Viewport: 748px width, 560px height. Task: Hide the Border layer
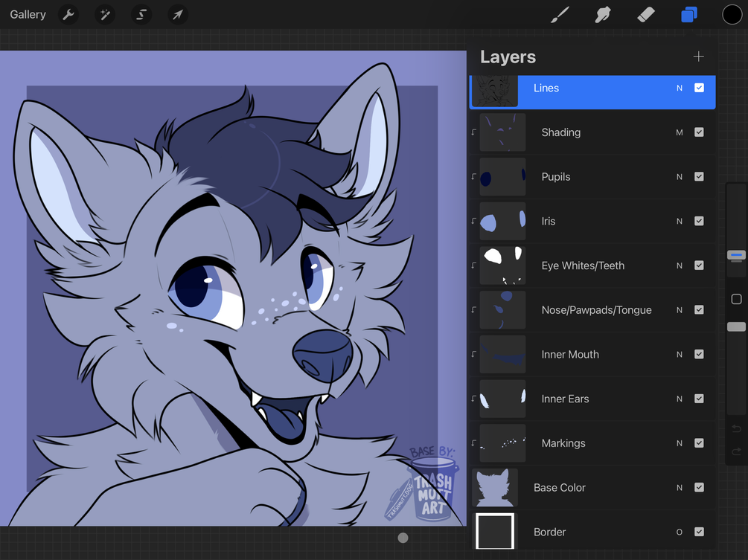(x=699, y=532)
